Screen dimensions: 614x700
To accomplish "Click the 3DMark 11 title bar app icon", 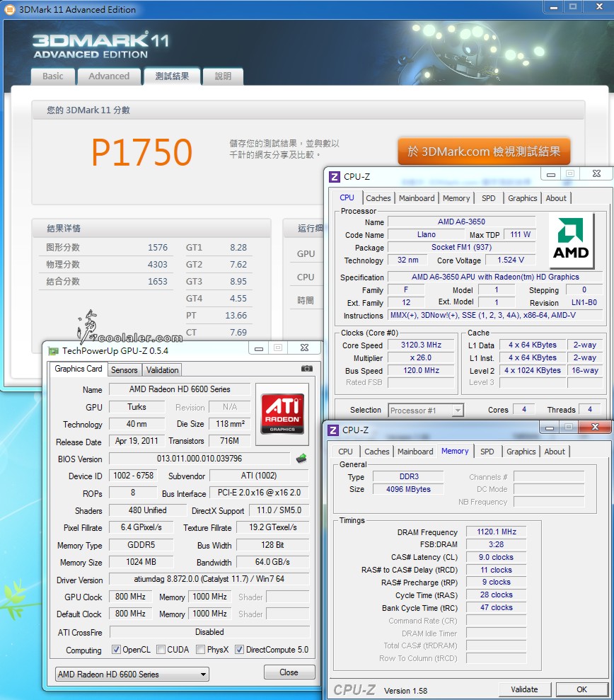I will [x=9, y=9].
